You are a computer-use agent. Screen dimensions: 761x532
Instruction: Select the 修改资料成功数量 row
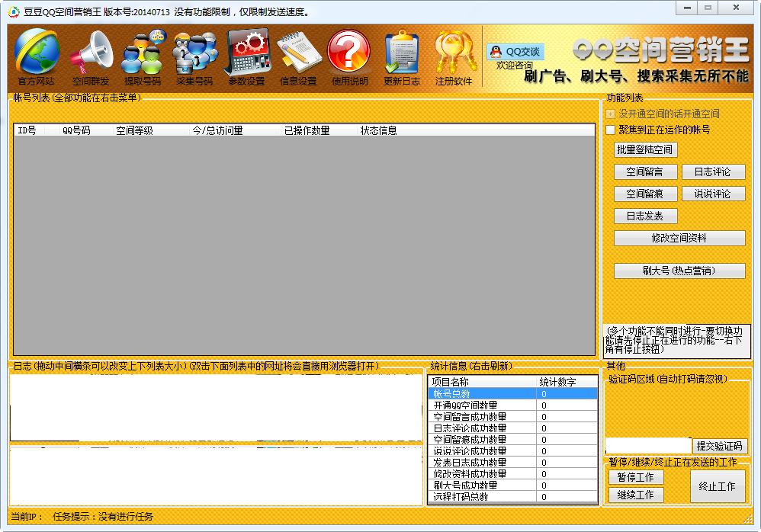[x=513, y=474]
